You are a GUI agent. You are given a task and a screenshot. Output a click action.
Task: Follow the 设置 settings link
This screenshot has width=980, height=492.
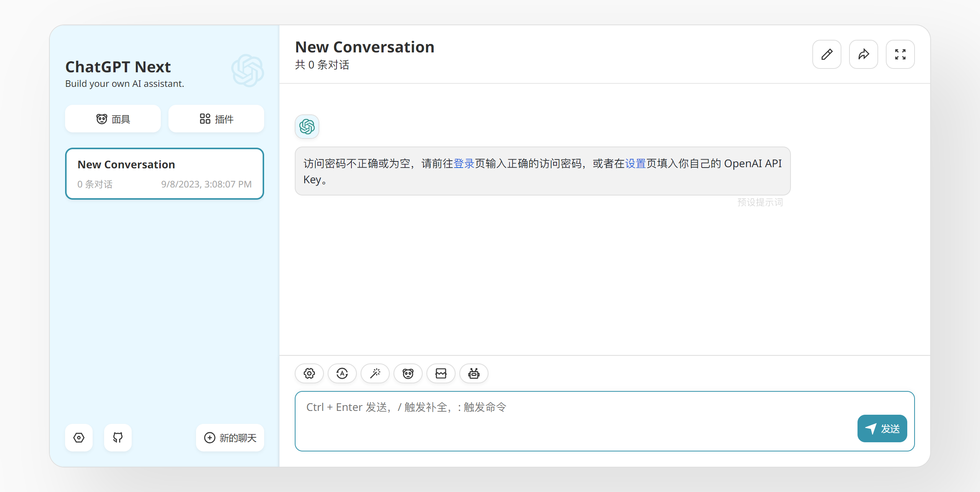pos(635,164)
